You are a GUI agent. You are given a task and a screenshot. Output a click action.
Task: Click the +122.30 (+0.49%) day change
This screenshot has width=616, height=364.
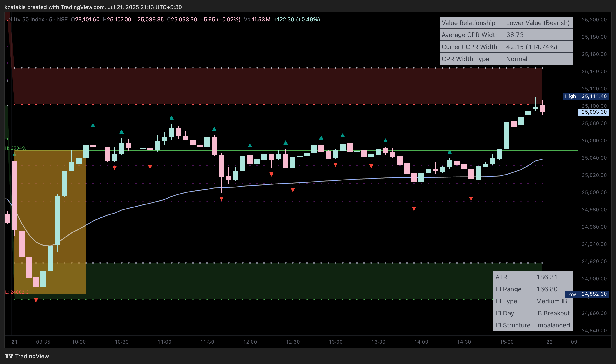coord(297,19)
